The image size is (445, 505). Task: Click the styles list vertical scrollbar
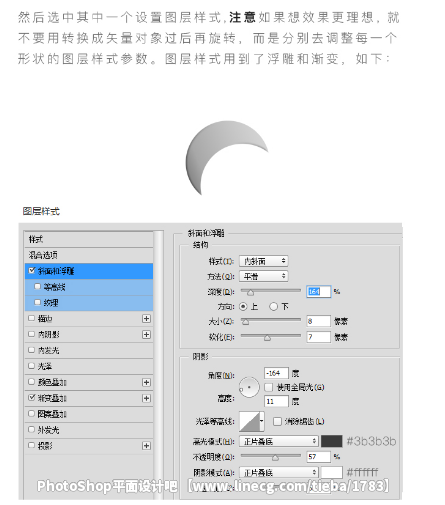click(x=159, y=365)
